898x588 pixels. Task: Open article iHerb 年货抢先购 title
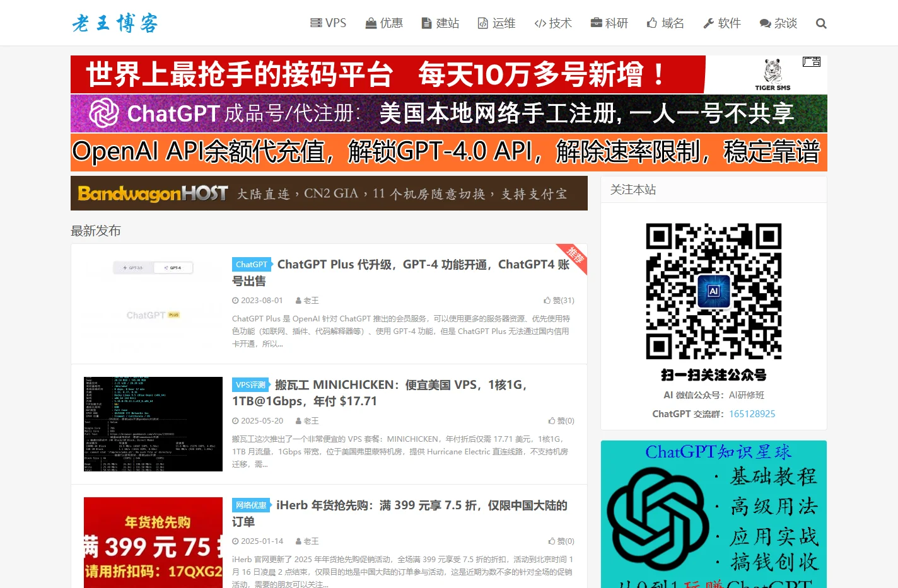click(400, 513)
